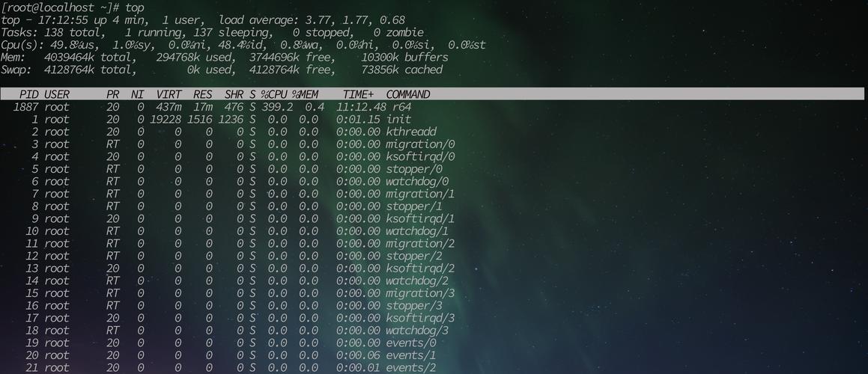Viewport: 868px width, 374px height.
Task: Select the kthreadd process row
Action: coord(225,132)
